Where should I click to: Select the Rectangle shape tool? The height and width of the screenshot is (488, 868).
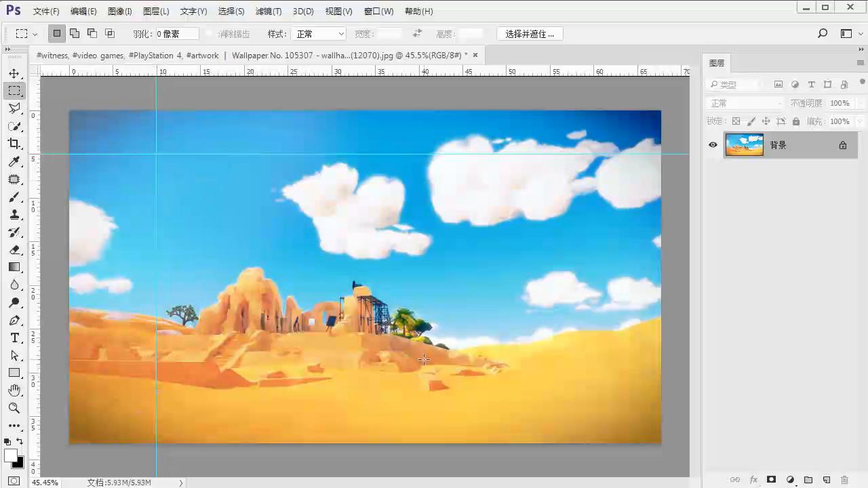[14, 373]
